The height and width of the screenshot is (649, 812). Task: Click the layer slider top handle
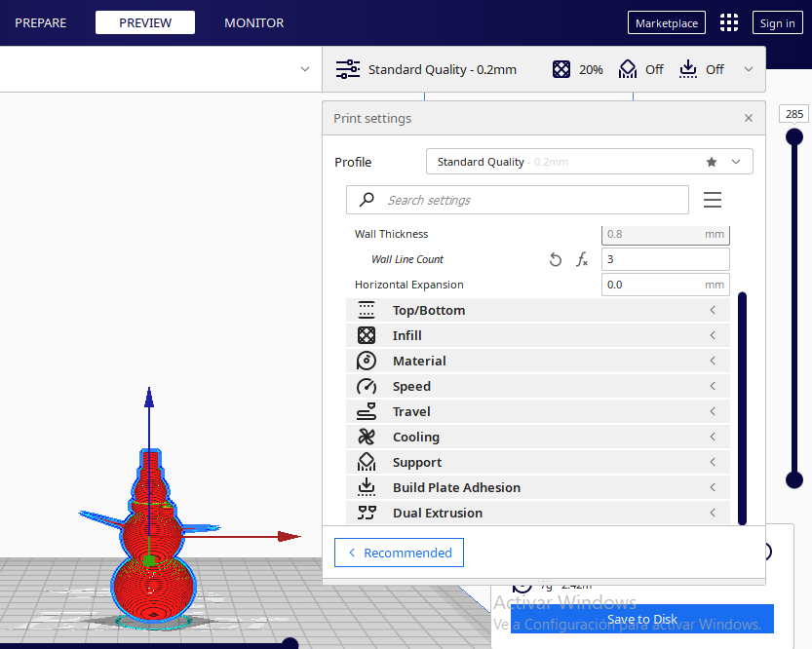point(793,137)
